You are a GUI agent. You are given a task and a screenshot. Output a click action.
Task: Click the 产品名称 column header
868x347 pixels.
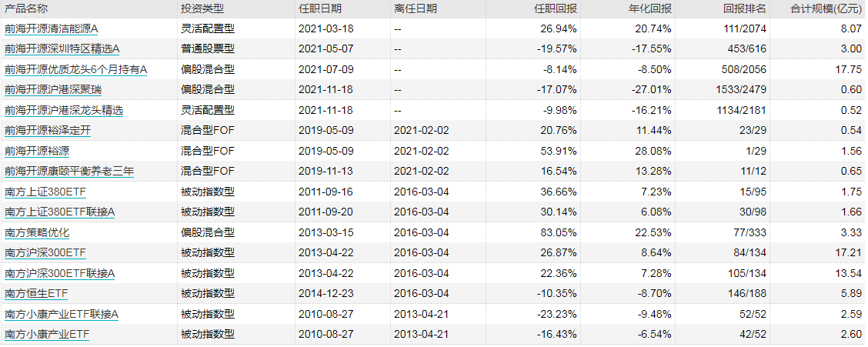(x=25, y=8)
